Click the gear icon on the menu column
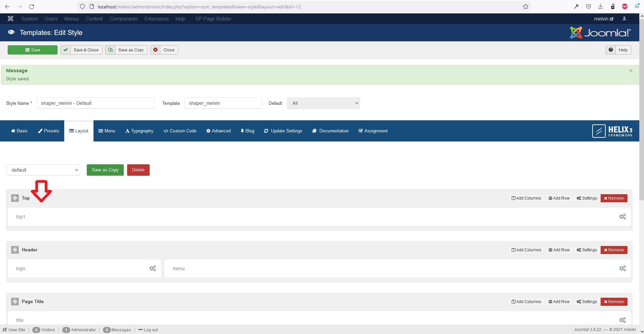The width and height of the screenshot is (644, 334). pos(622,268)
